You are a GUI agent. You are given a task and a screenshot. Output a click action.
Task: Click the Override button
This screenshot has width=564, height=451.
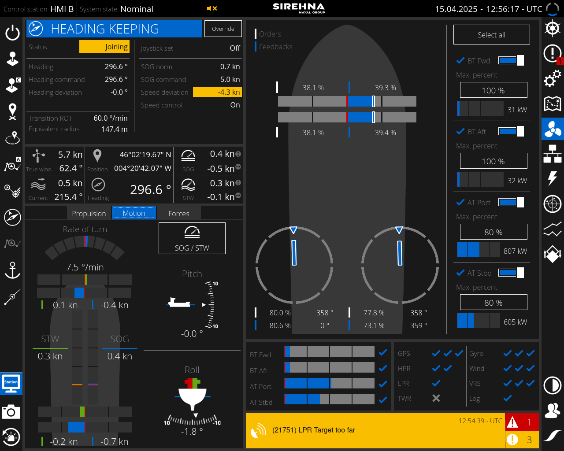223,29
